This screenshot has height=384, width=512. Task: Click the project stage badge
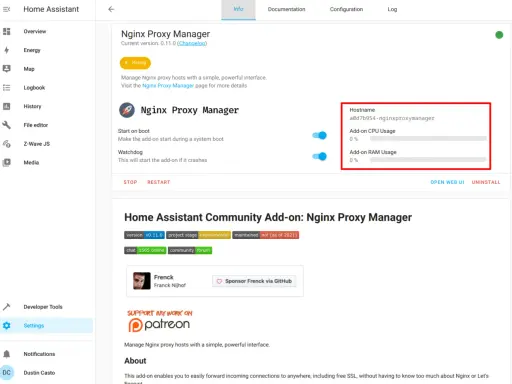(198, 235)
